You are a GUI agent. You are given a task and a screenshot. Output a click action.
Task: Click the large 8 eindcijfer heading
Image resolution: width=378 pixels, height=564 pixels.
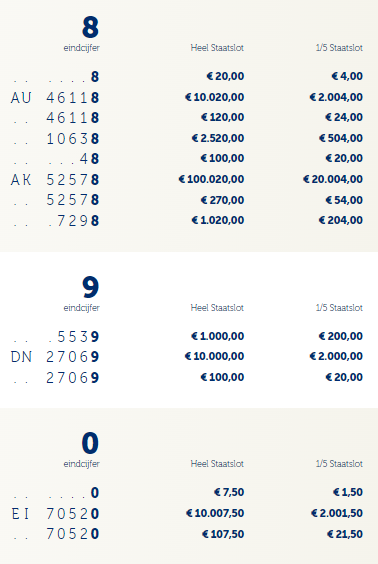click(90, 27)
